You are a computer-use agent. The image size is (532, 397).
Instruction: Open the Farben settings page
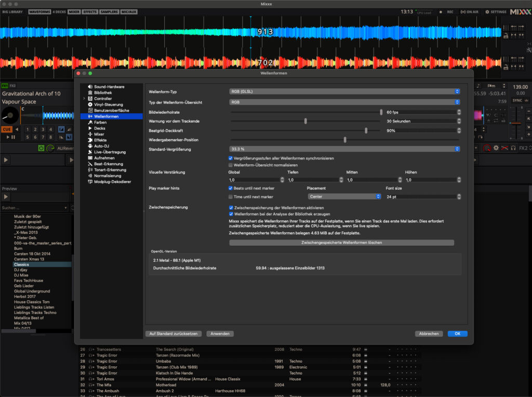tap(101, 123)
